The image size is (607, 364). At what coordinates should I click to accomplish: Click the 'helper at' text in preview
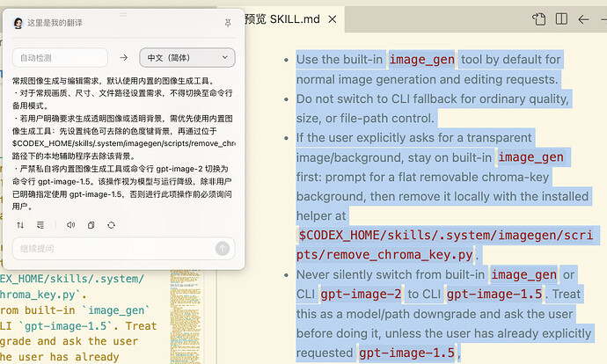pyautogui.click(x=321, y=215)
